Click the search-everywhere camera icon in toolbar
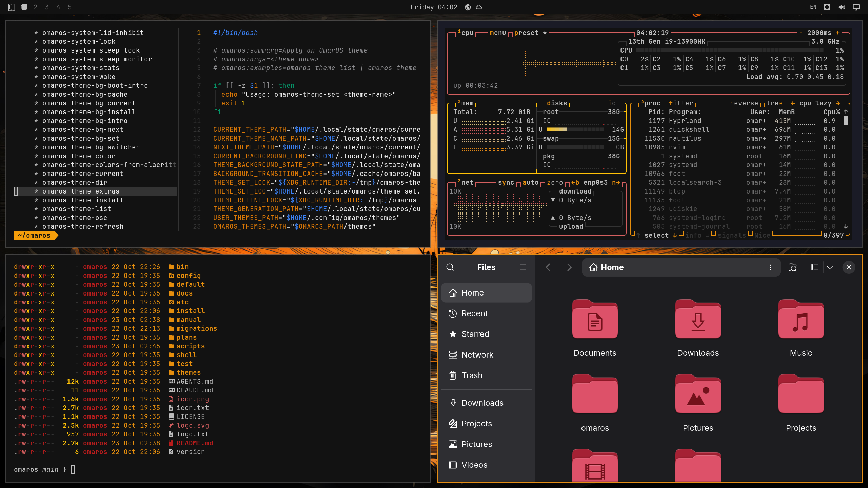This screenshot has width=868, height=488. (x=793, y=267)
